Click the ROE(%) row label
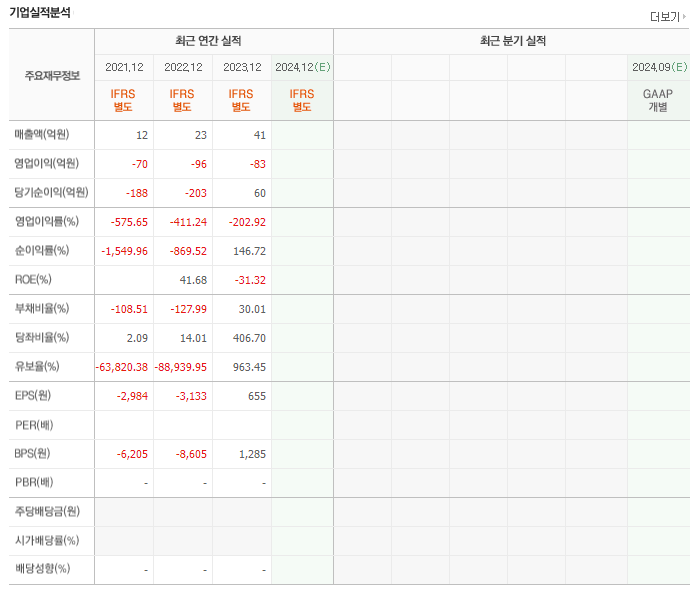696x589 pixels. (33, 280)
